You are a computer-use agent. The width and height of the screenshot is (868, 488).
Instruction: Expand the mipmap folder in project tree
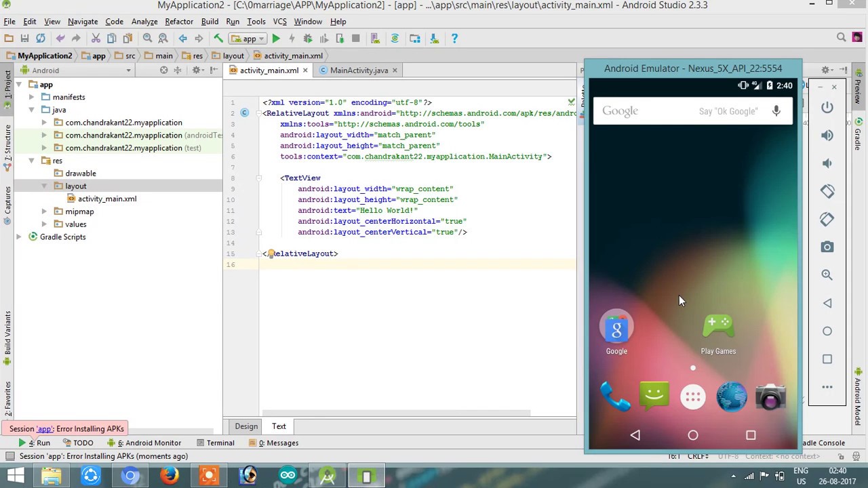point(44,211)
